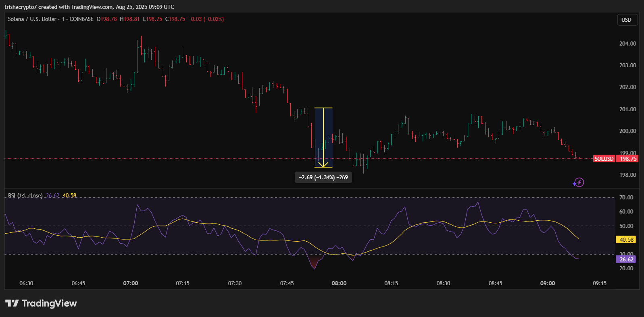The image size is (644, 317).
Task: Click the COINBASE exchange label
Action: [x=81, y=19]
